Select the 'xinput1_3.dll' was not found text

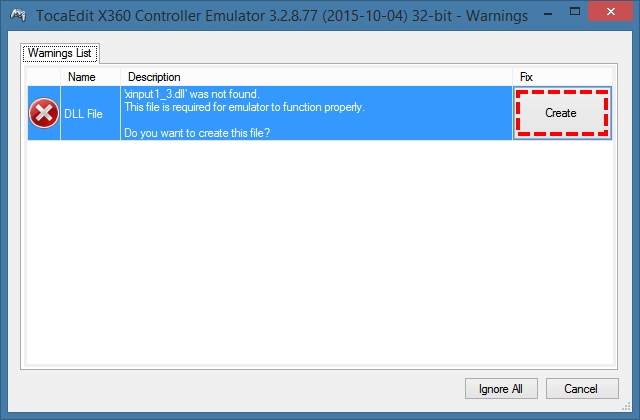point(192,94)
